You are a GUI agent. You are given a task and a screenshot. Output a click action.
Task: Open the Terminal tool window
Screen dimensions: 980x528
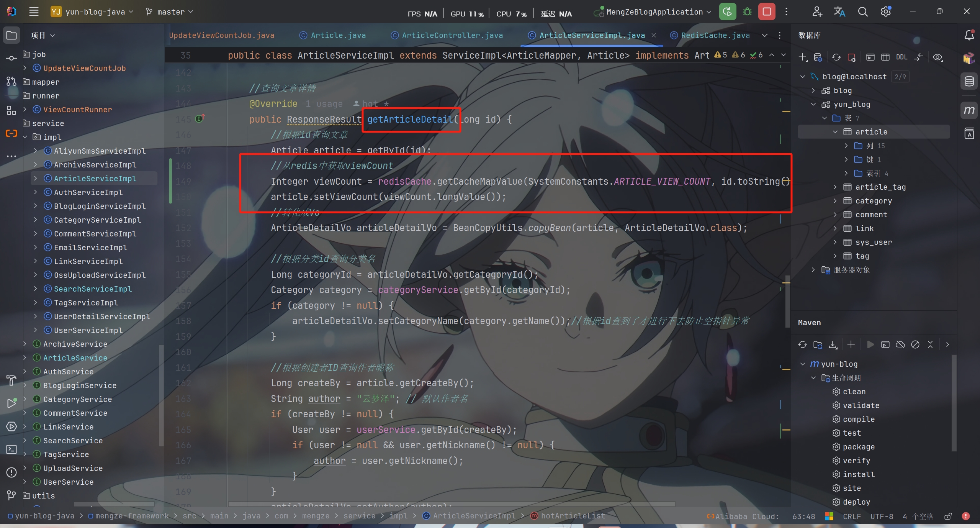[x=11, y=449]
